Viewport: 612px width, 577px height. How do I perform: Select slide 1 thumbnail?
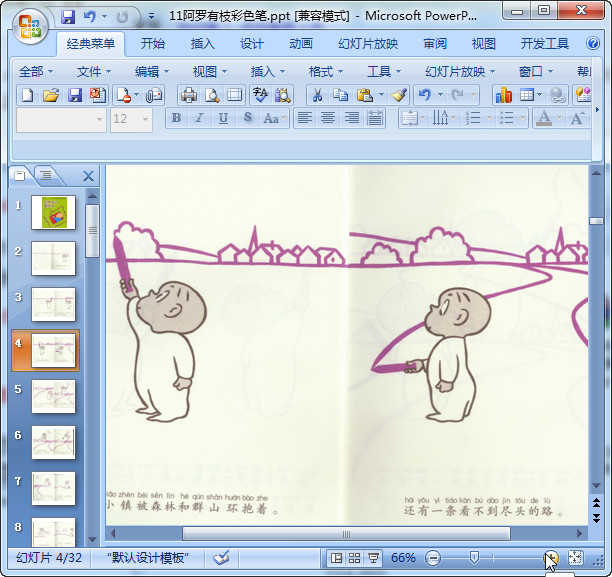pos(53,212)
